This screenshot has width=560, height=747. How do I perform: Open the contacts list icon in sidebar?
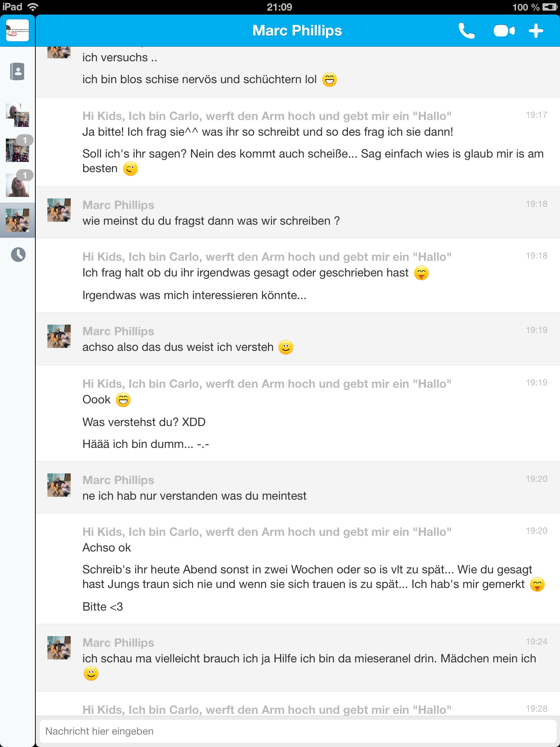[x=17, y=71]
